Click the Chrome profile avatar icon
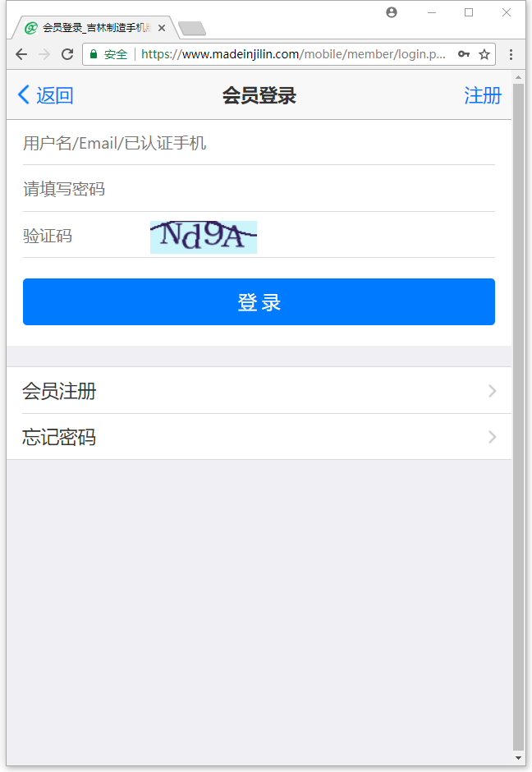The width and height of the screenshot is (532, 772). [x=392, y=12]
